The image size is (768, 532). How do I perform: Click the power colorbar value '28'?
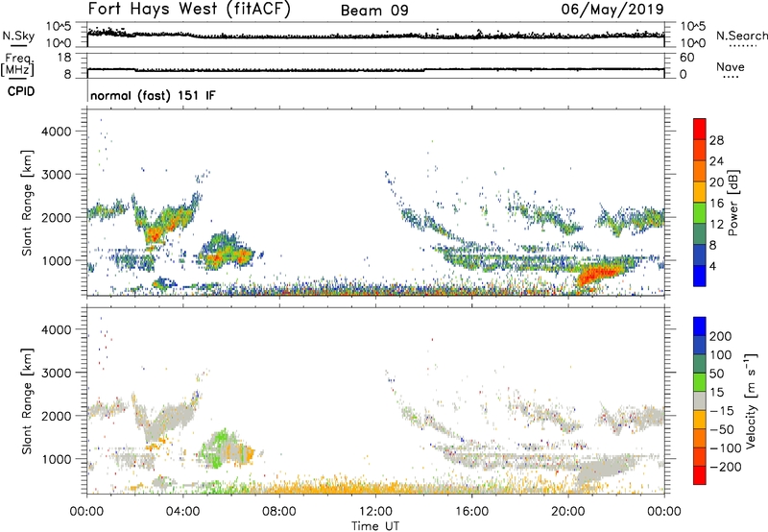pos(716,140)
